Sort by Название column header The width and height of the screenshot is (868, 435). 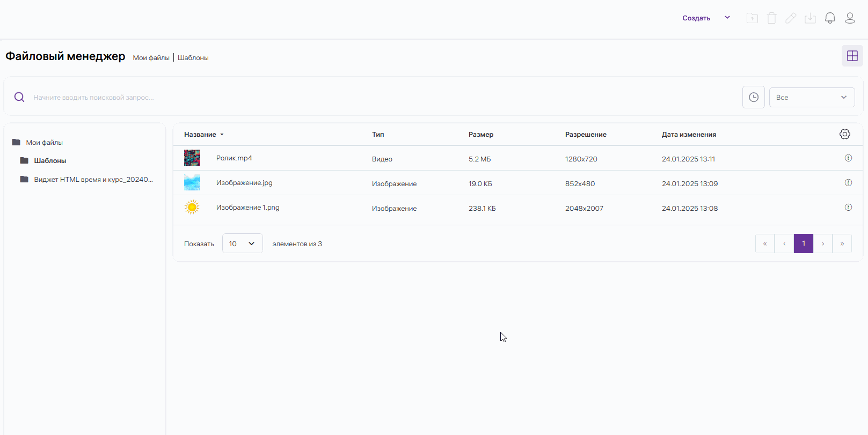[x=200, y=135]
